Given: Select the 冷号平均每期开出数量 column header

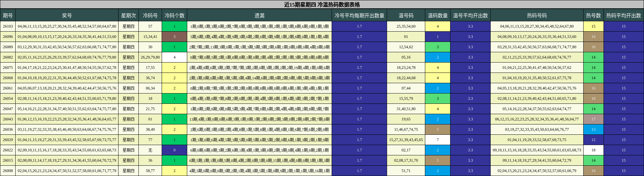Looking at the screenshot, I should [360, 15].
